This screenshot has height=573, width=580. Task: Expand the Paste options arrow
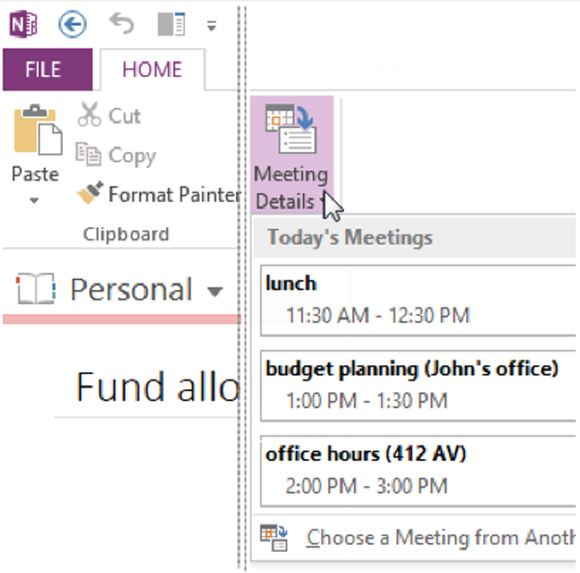click(x=34, y=201)
